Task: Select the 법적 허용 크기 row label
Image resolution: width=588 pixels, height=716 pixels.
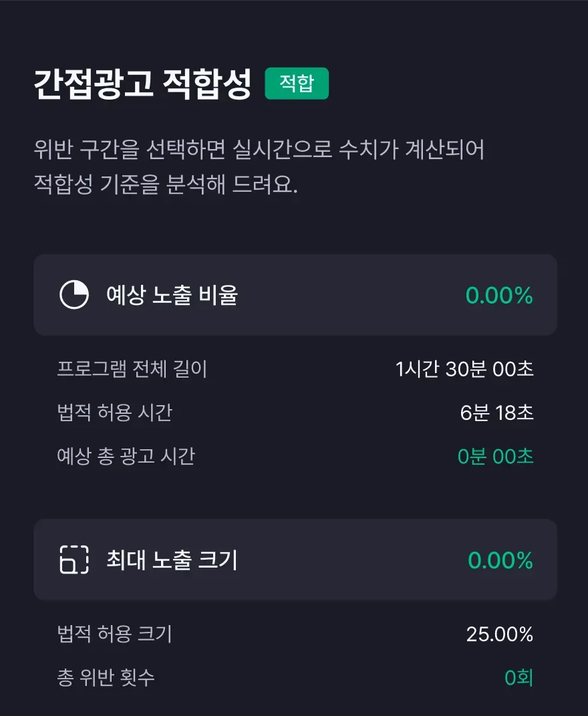Action: click(x=115, y=634)
